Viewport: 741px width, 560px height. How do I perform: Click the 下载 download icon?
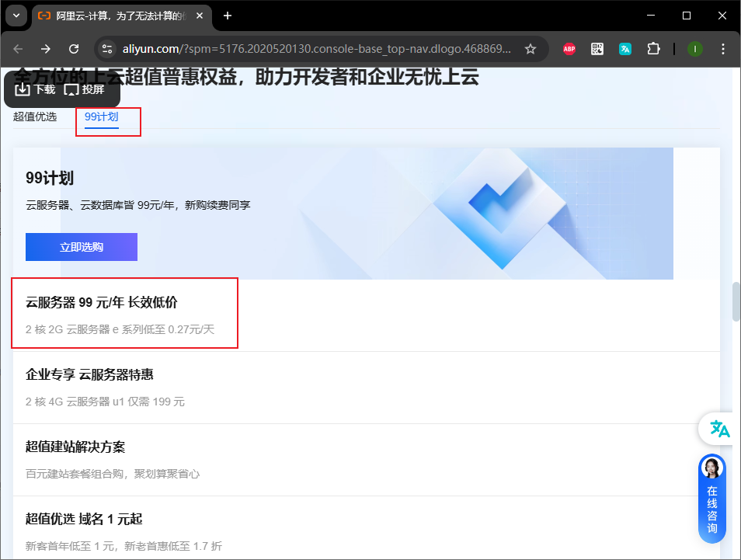click(x=23, y=89)
